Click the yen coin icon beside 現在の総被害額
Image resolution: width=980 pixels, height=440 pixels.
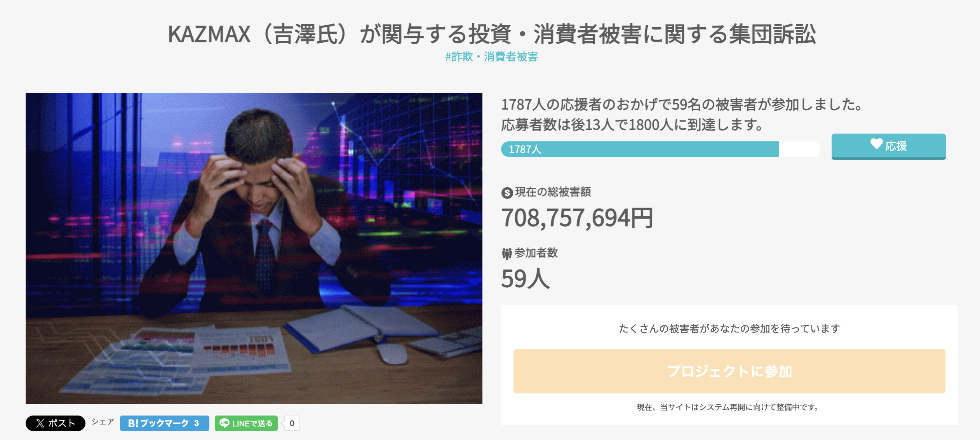(507, 193)
